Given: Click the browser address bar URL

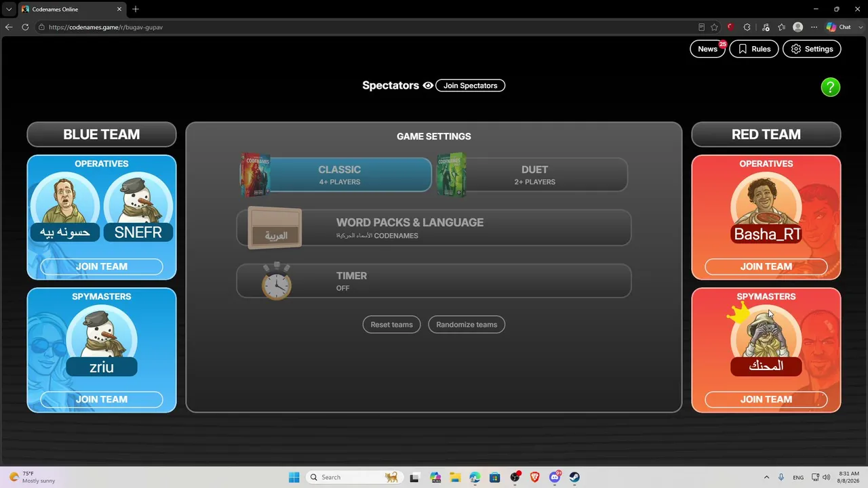Looking at the screenshot, I should coord(106,27).
